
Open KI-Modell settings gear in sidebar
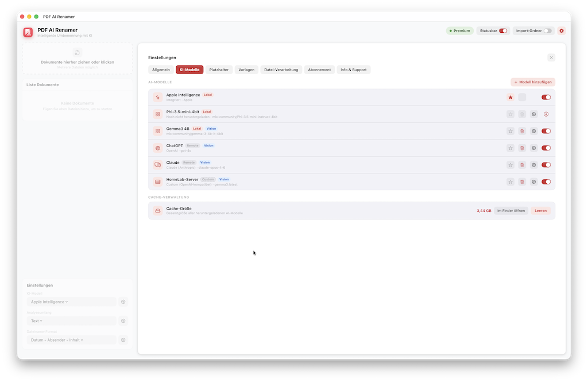[x=123, y=302]
